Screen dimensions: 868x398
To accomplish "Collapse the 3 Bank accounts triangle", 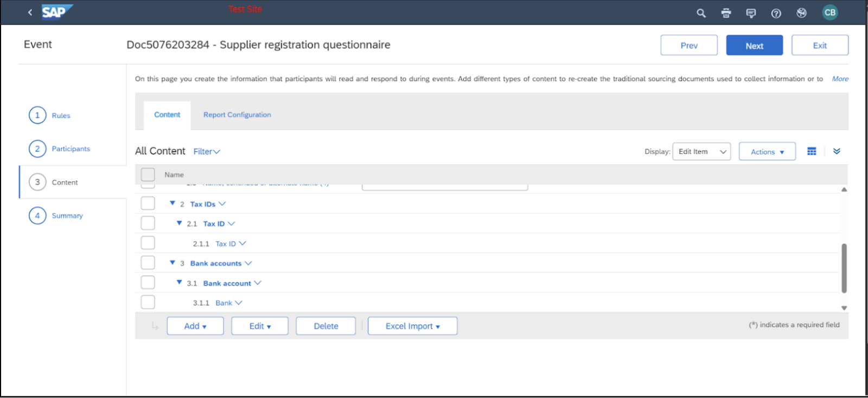I will tap(173, 262).
